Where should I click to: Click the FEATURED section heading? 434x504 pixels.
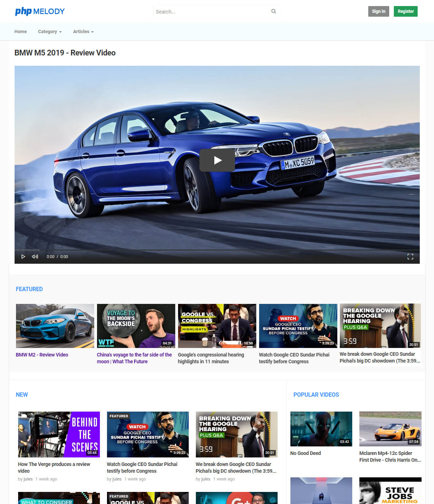coord(29,289)
